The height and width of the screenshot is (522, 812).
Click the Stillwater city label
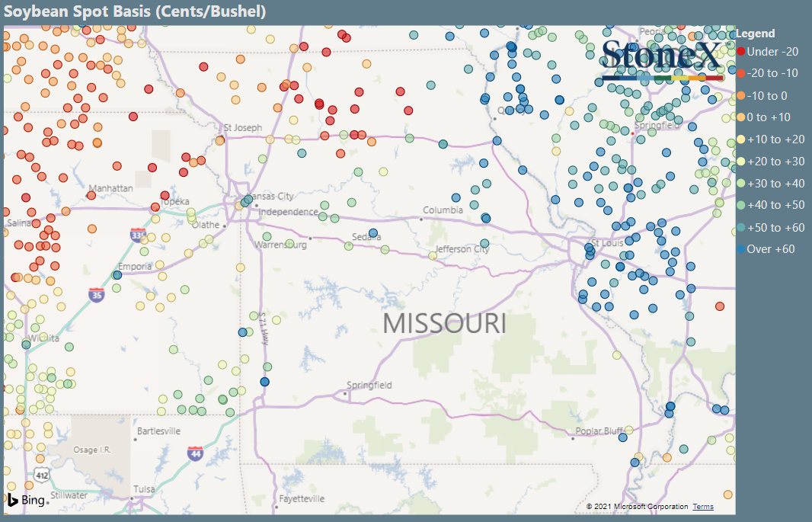(x=69, y=495)
